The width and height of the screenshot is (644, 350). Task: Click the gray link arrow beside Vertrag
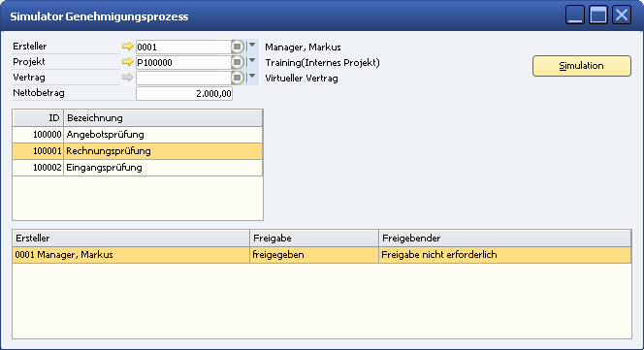pos(128,78)
